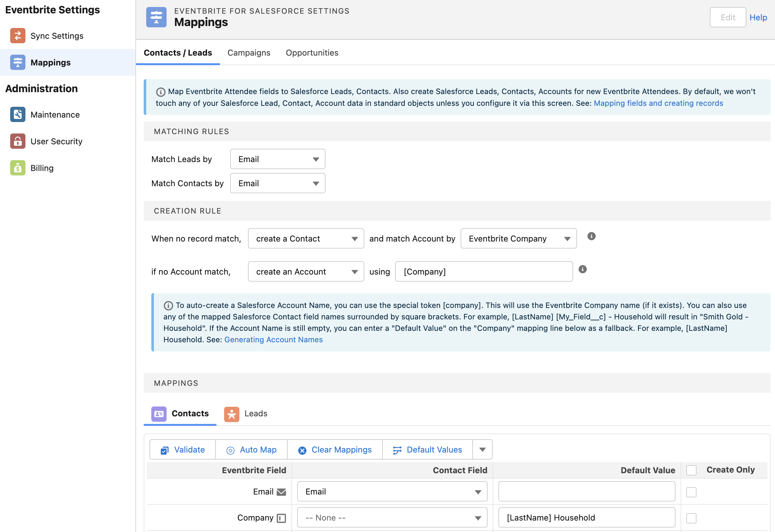
Task: Click the '[LastName] Household' default value input
Action: pos(586,517)
